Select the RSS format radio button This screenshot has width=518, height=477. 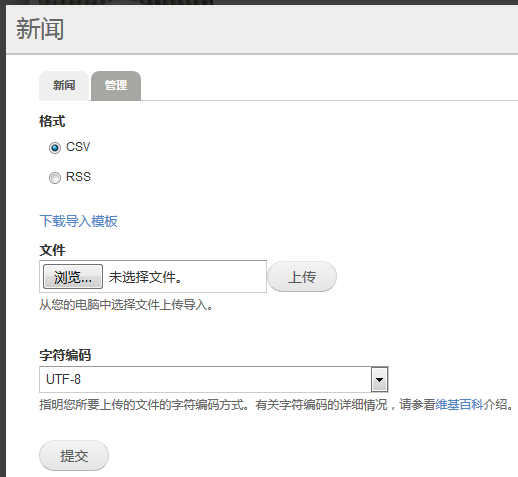(x=55, y=178)
